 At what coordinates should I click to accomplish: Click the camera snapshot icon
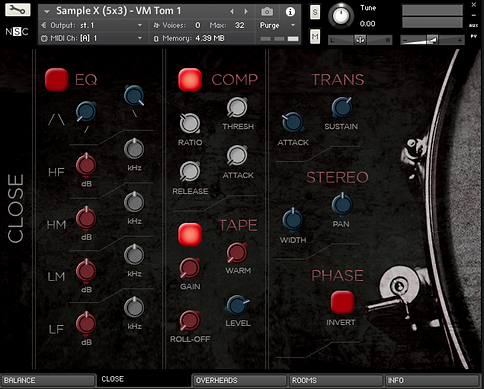point(267,12)
